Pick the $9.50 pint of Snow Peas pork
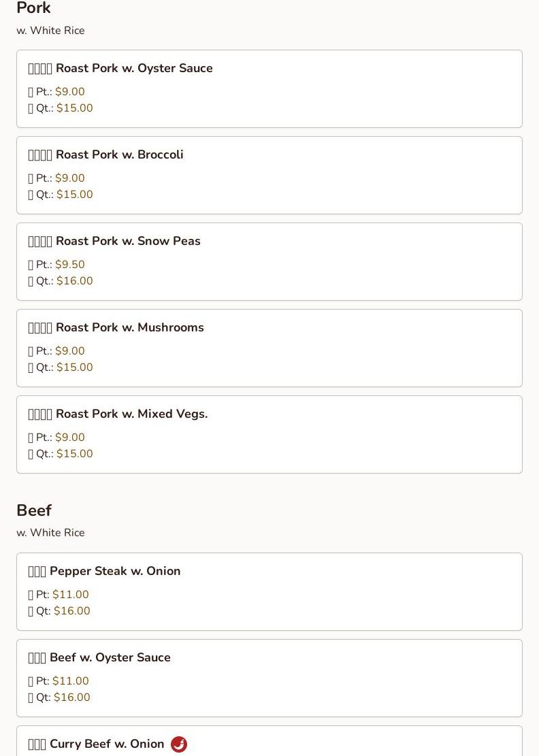539x756 pixels. point(70,265)
